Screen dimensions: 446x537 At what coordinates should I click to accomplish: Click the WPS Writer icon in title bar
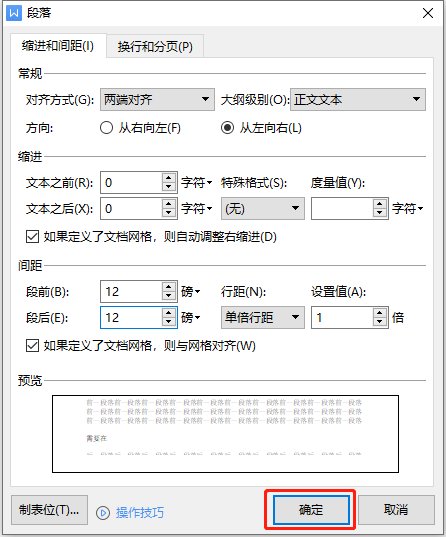[14, 13]
